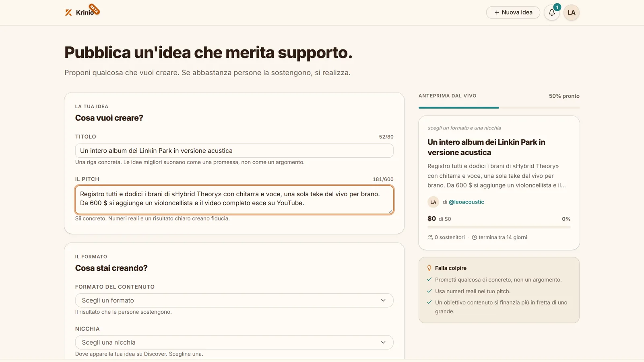Click the 'termina tra 14 giorni' text
This screenshot has width=644, height=362.
[503, 237]
